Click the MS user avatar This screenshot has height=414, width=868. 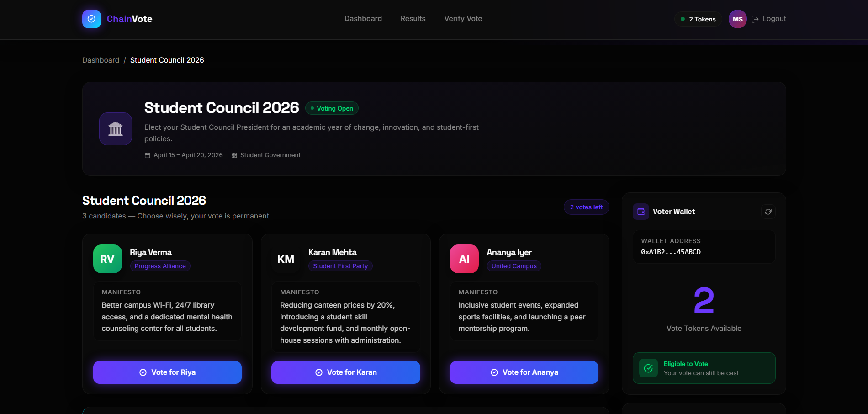click(737, 19)
